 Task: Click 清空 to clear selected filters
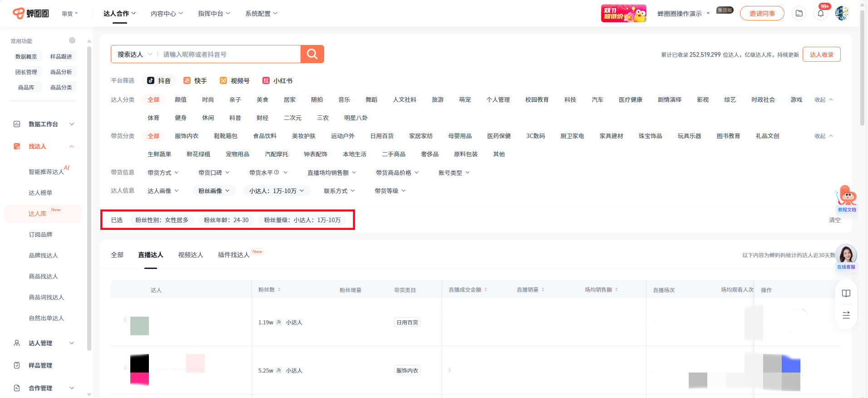point(834,220)
